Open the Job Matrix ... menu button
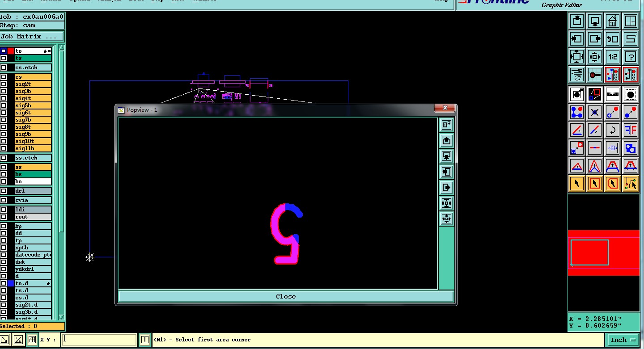Image resolution: width=644 pixels, height=349 pixels. click(32, 37)
